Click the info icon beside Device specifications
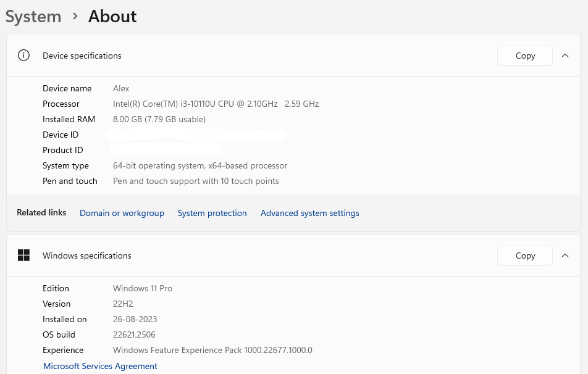The image size is (588, 374). (x=23, y=56)
